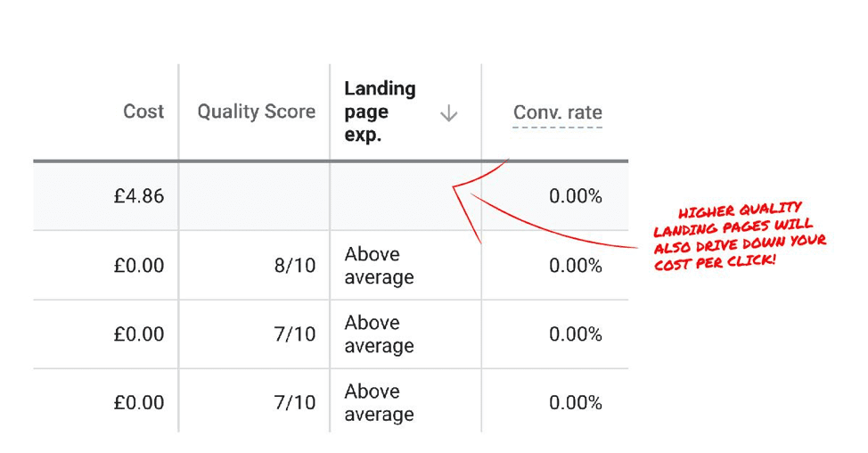Click the 8/10 quality score cell

(x=295, y=265)
